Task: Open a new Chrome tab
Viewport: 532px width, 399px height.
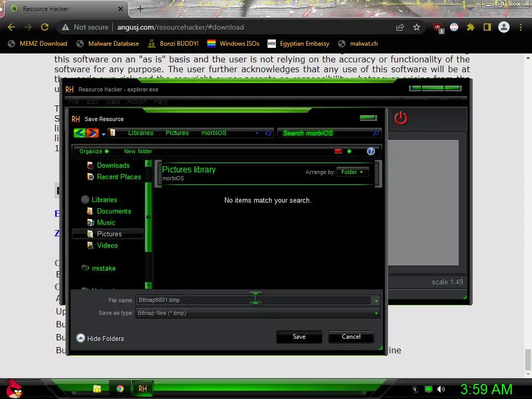Action: pos(140,9)
